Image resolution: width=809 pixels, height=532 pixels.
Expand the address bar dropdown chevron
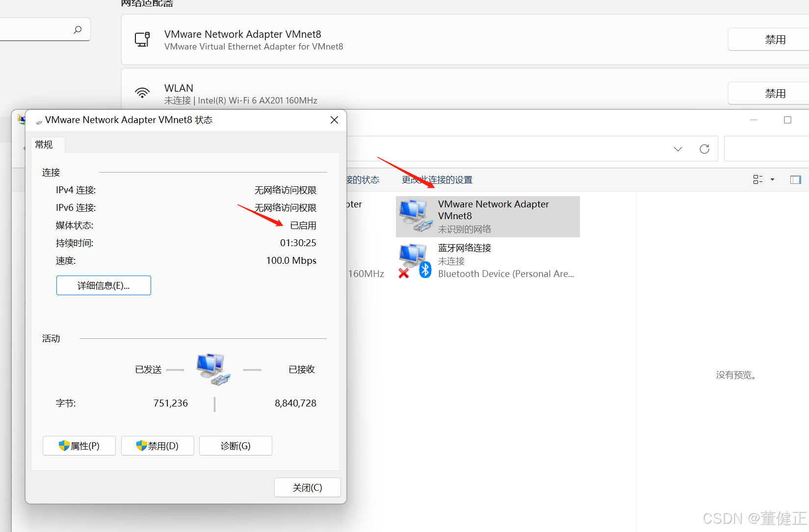(678, 149)
